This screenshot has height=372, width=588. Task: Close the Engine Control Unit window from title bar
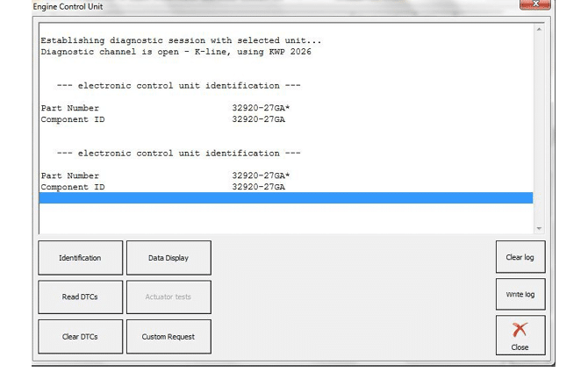tap(534, 5)
